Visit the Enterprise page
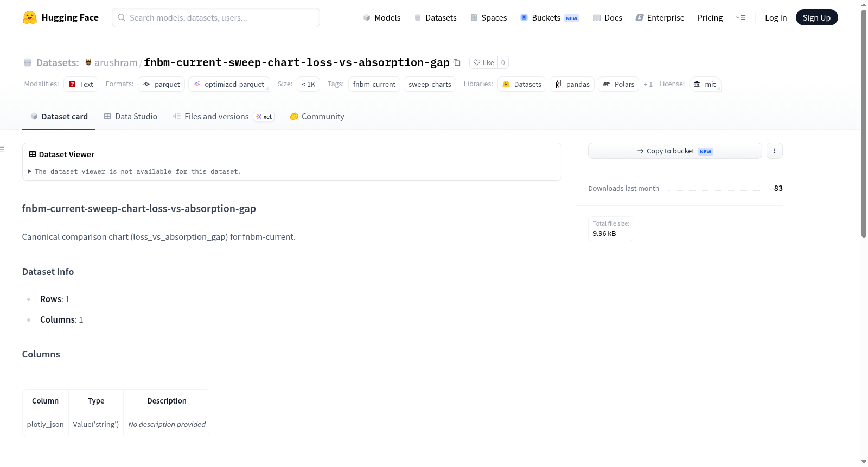The image size is (868, 467). 660,17
